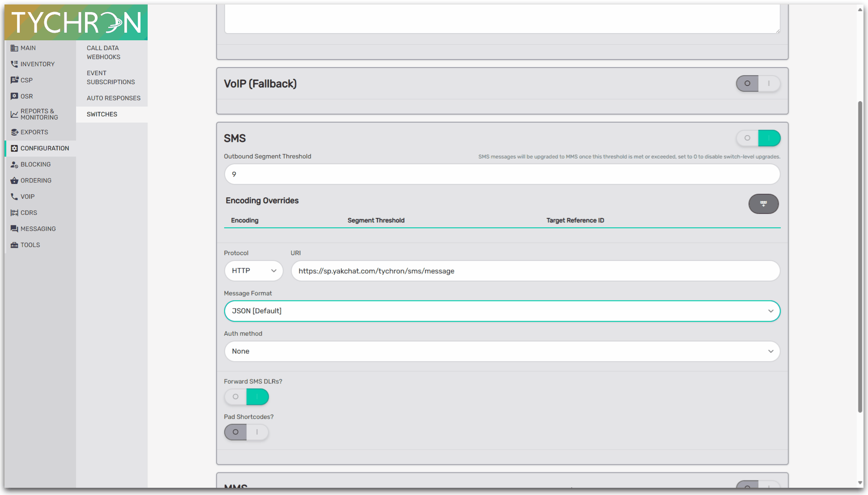Open the CONFIGURATION section
868x495 pixels.
40,148
